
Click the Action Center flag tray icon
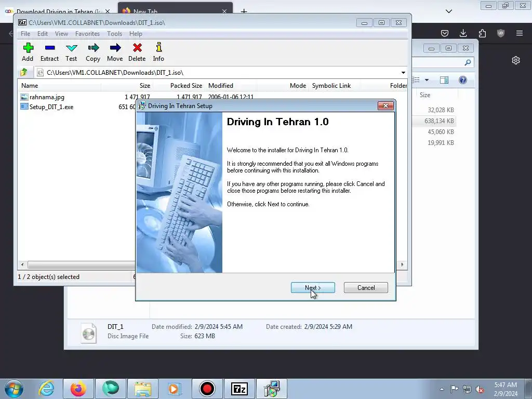454,389
